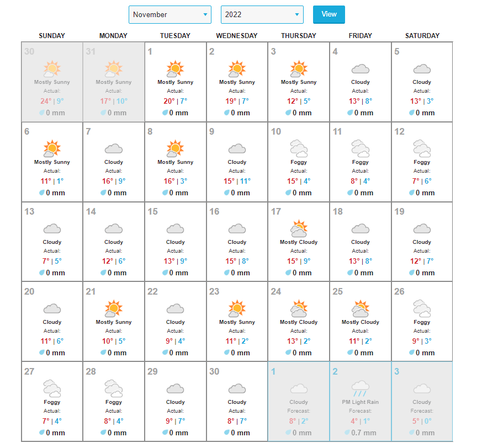Open the 2022 year dropdown
This screenshot has width=498, height=448.
click(262, 15)
